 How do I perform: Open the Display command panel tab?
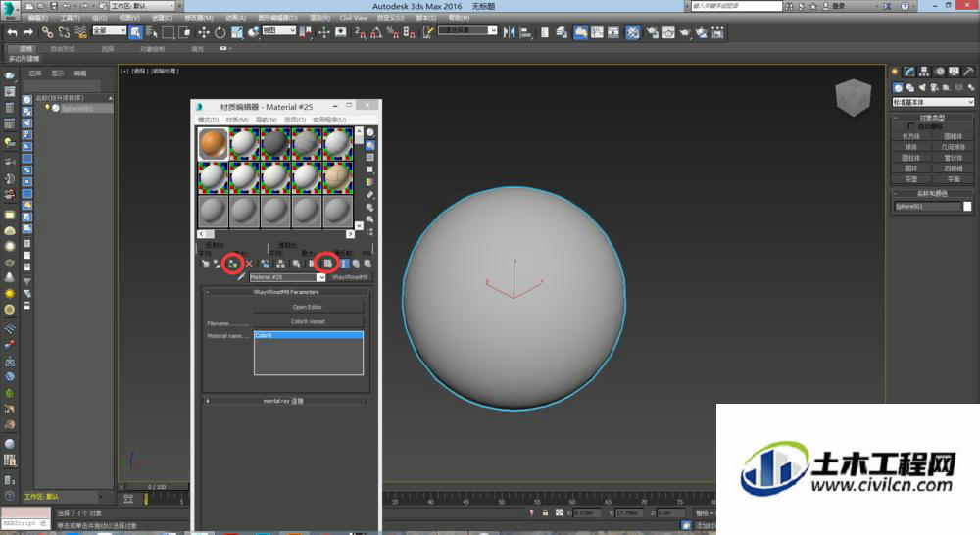coord(954,72)
